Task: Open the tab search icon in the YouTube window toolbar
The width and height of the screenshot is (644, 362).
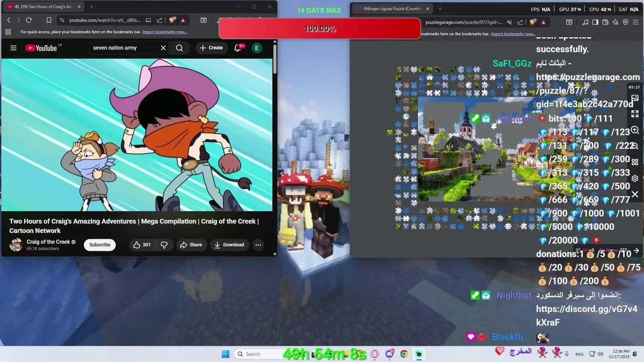Action: tap(203, 20)
